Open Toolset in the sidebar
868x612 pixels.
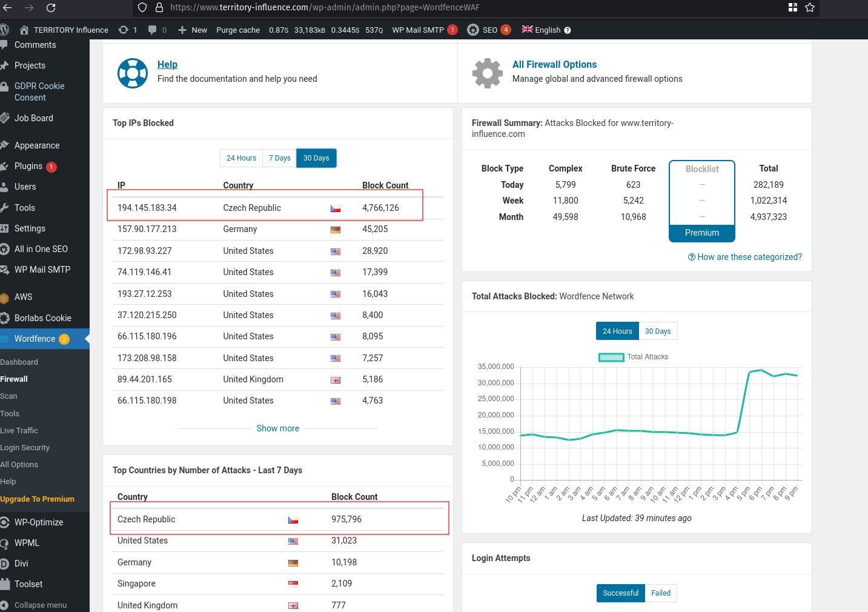(x=28, y=584)
